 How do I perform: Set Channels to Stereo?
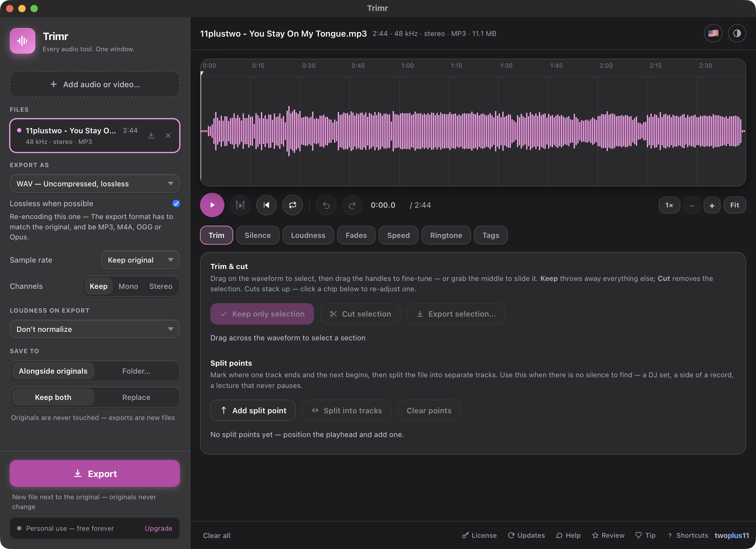161,286
